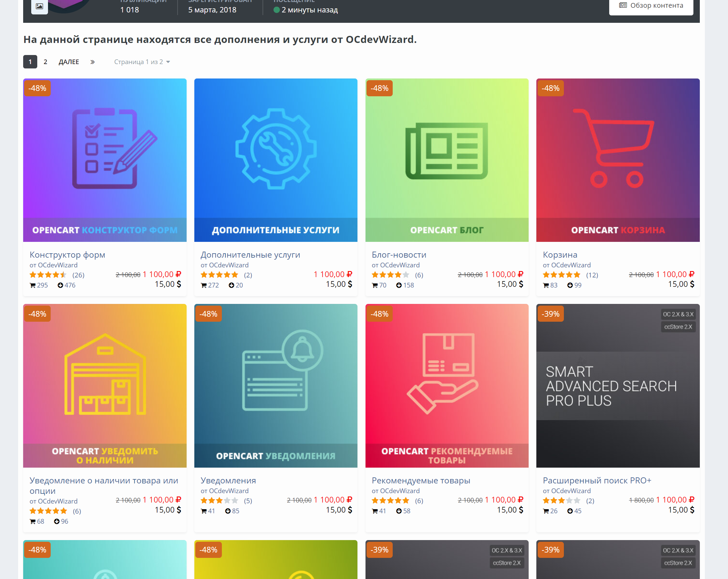Open the Opencart Уведомления thumbnail

click(276, 386)
